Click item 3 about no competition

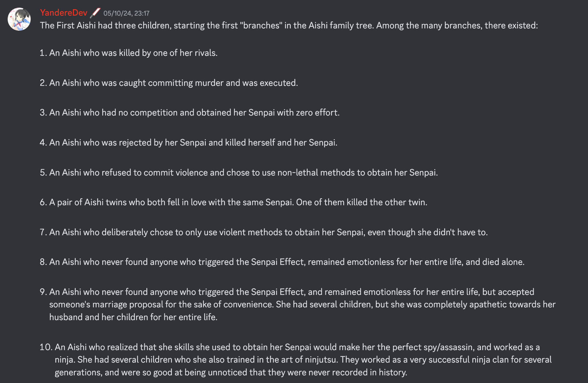(190, 113)
